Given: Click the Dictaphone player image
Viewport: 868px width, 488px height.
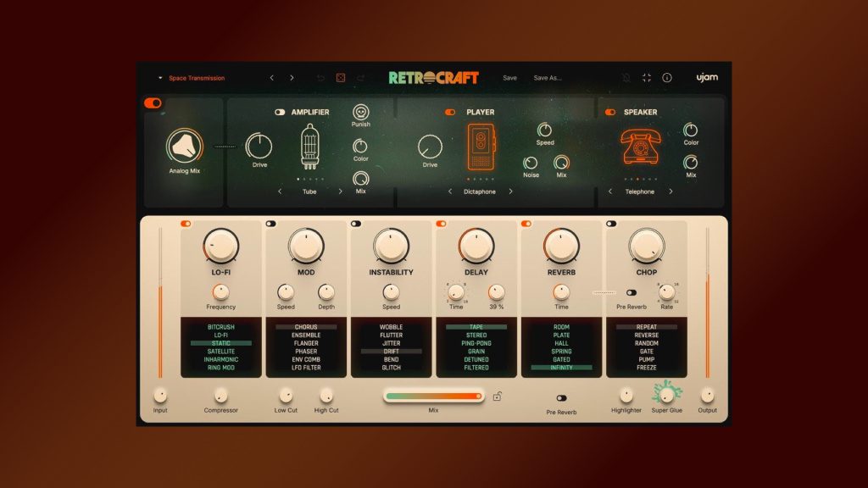Looking at the screenshot, I should (x=481, y=147).
